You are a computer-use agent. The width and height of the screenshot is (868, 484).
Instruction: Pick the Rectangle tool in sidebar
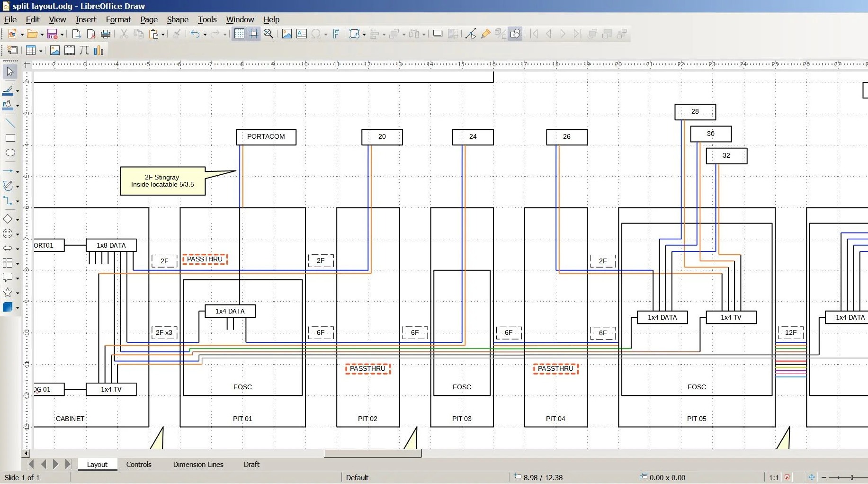coord(10,138)
